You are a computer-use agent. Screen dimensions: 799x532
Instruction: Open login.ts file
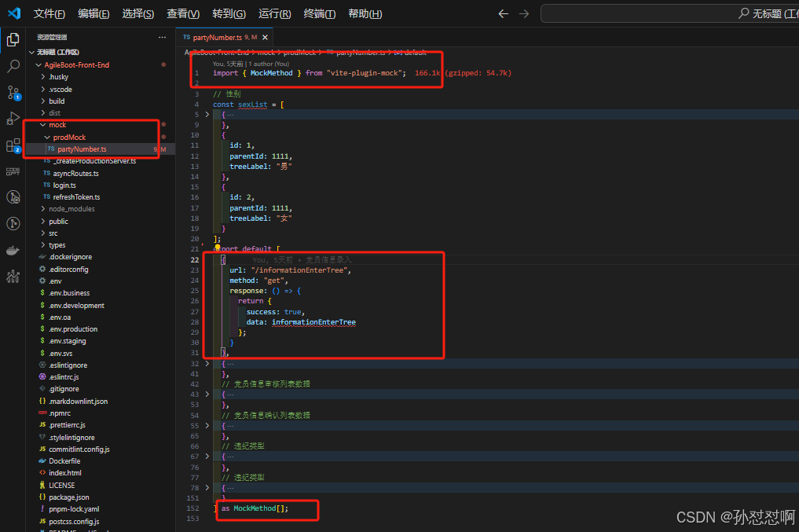tap(64, 185)
